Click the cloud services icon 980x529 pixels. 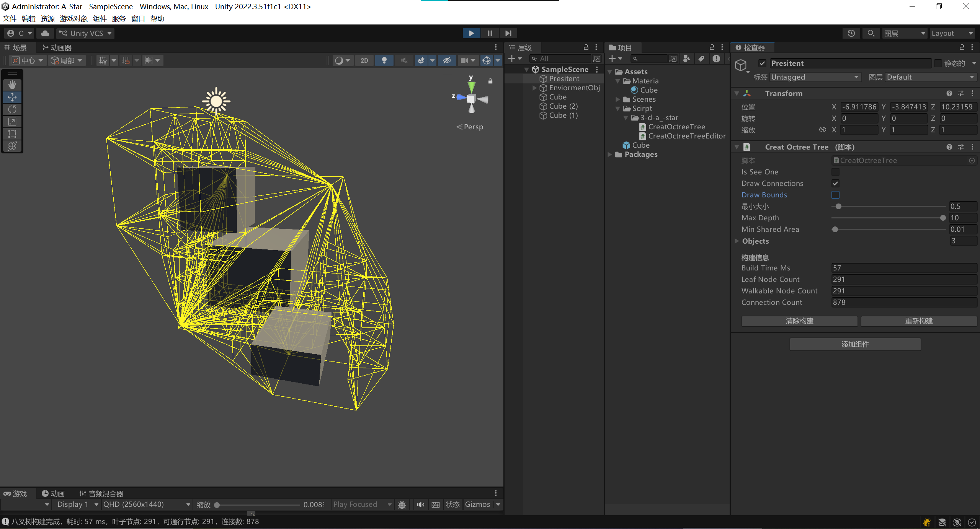[x=45, y=33]
